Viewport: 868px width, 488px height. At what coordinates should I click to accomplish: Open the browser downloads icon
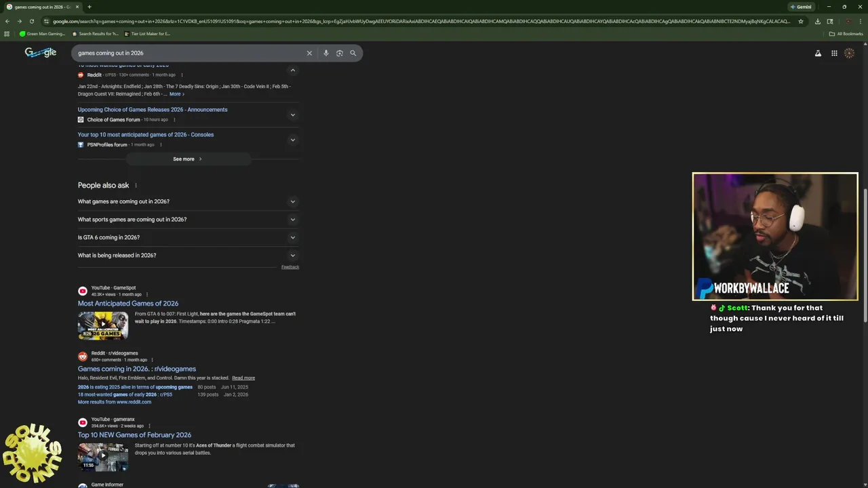(x=818, y=21)
